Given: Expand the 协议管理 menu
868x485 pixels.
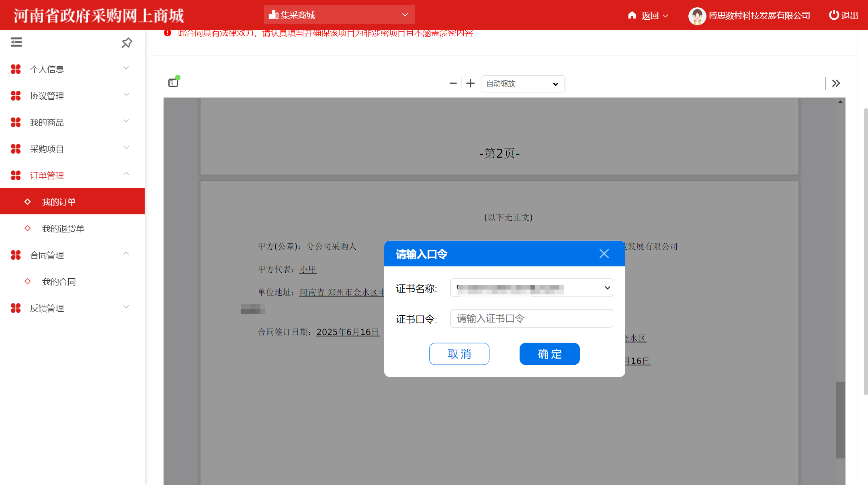Looking at the screenshot, I should (72, 96).
